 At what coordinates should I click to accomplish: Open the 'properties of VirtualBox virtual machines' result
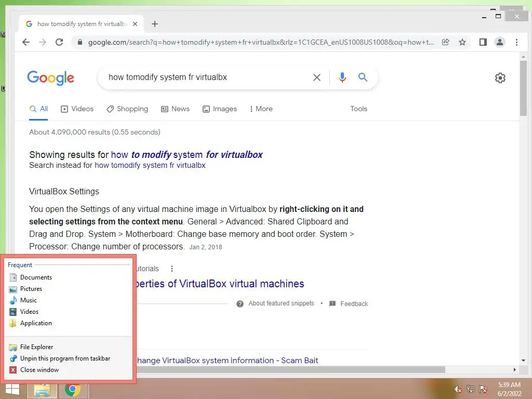click(x=220, y=284)
